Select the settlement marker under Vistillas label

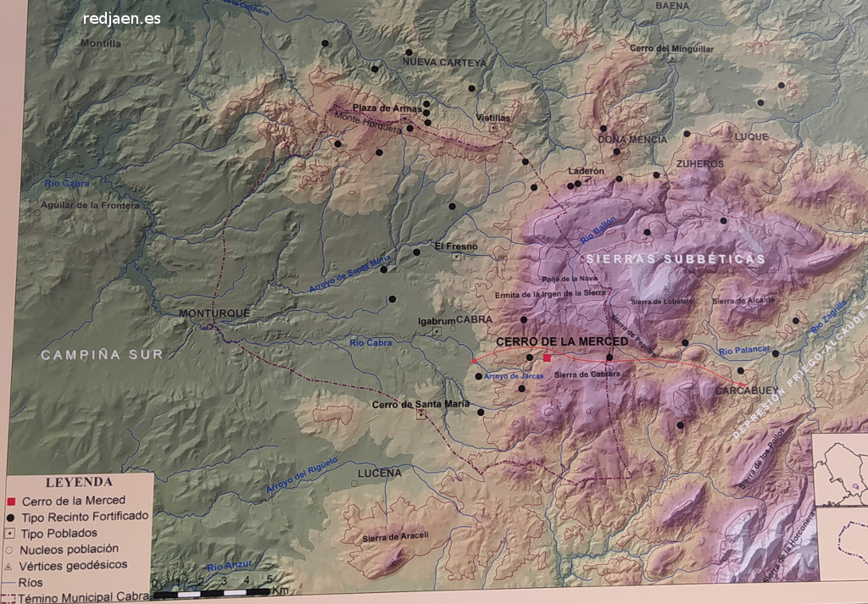click(495, 129)
